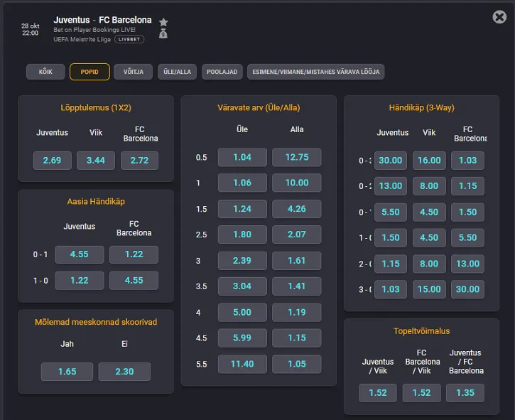
Task: Select draw odds 3.44 in Lõpptulemus
Action: tap(95, 161)
